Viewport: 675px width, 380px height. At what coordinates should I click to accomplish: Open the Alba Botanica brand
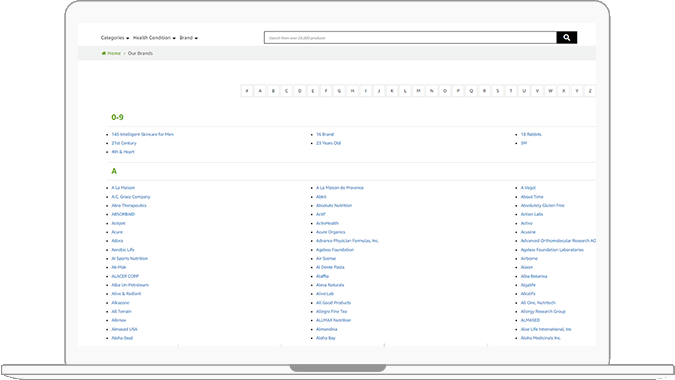pos(534,276)
